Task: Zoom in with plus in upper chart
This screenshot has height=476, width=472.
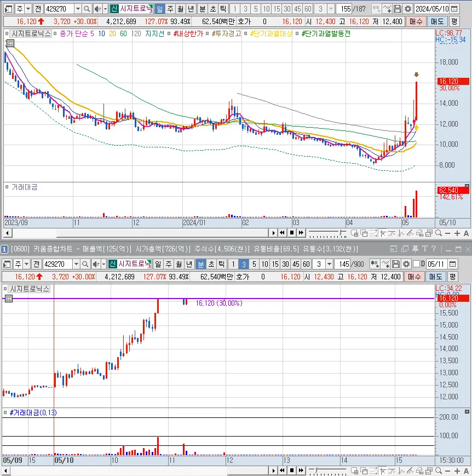Action: tap(457, 233)
